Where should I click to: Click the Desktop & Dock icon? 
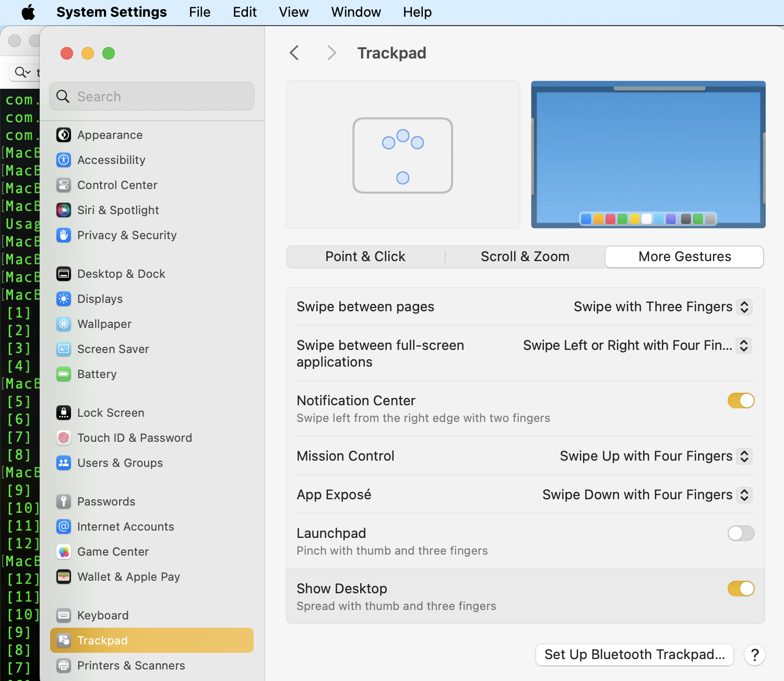point(64,274)
